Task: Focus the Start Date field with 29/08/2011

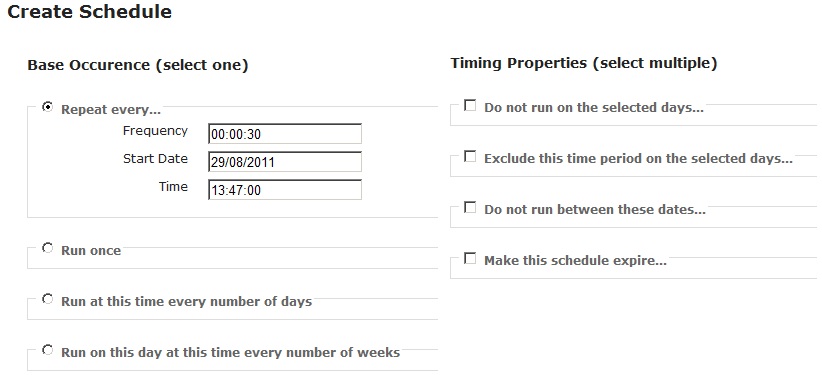Action: (x=285, y=162)
